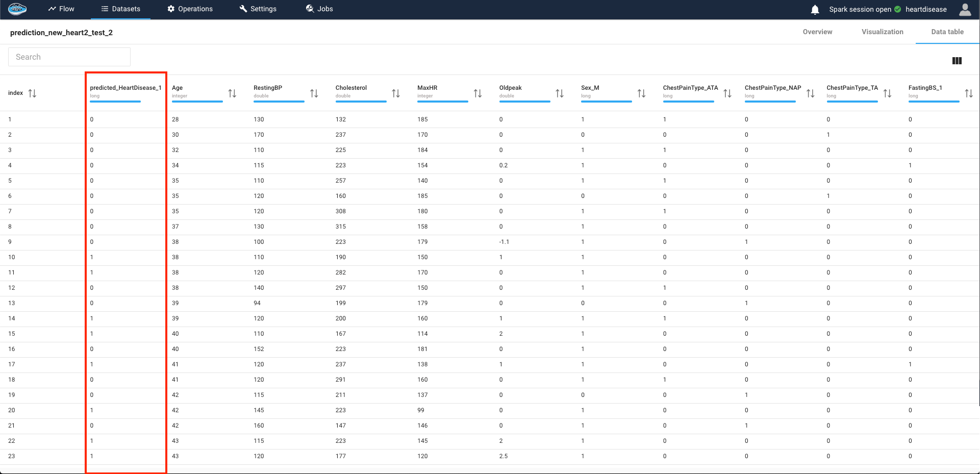
Task: Sort by Sex_M using sort arrows
Action: 641,93
